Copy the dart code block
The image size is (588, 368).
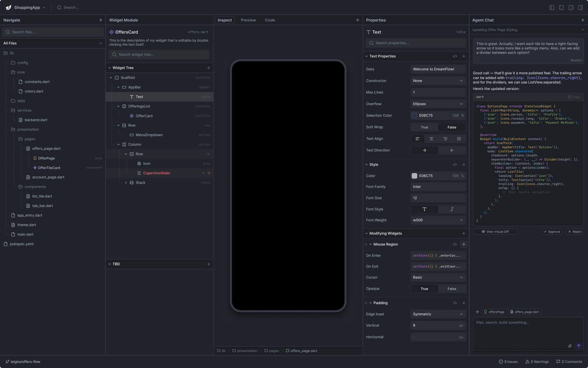pos(574,97)
